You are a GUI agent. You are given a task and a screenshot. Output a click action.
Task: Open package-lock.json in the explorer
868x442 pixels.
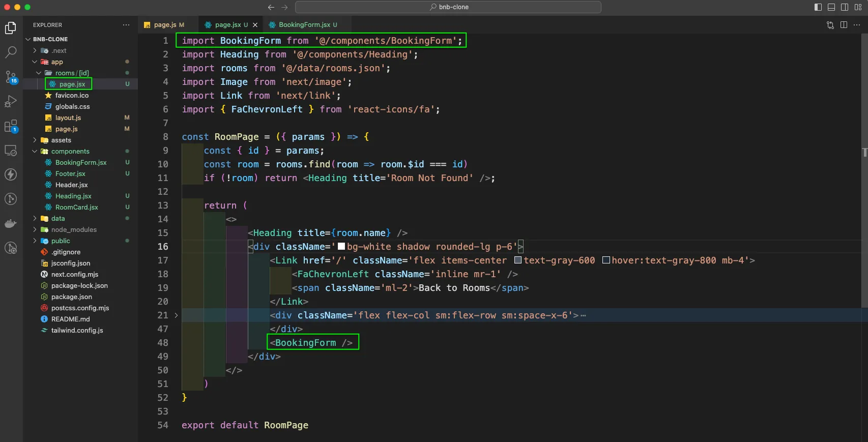click(x=79, y=285)
